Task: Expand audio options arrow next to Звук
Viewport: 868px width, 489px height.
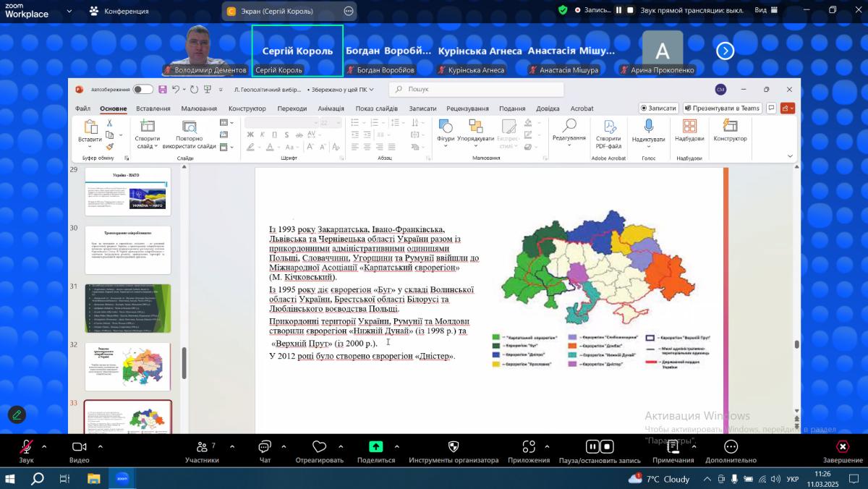Action: (x=44, y=446)
